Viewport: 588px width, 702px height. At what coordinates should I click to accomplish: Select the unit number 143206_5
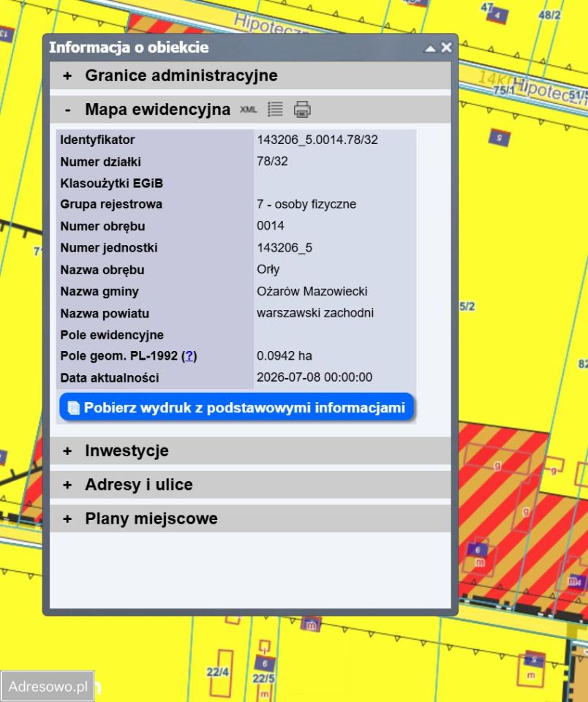[x=284, y=248]
